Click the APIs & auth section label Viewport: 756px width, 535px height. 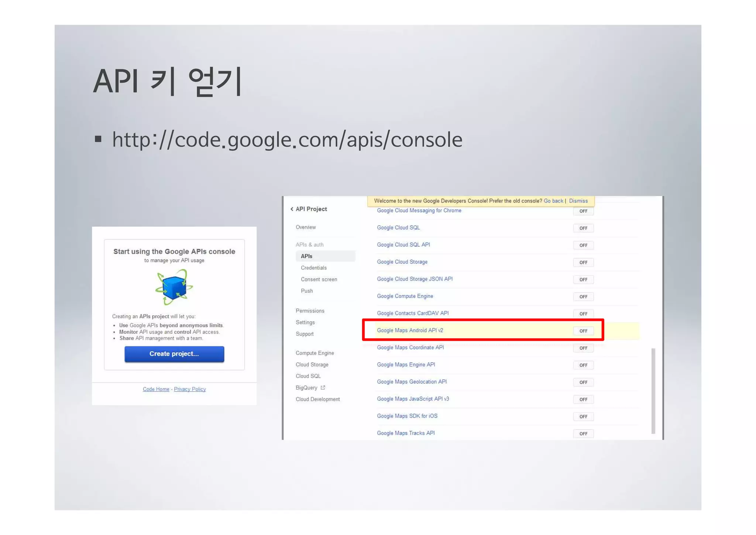(309, 244)
